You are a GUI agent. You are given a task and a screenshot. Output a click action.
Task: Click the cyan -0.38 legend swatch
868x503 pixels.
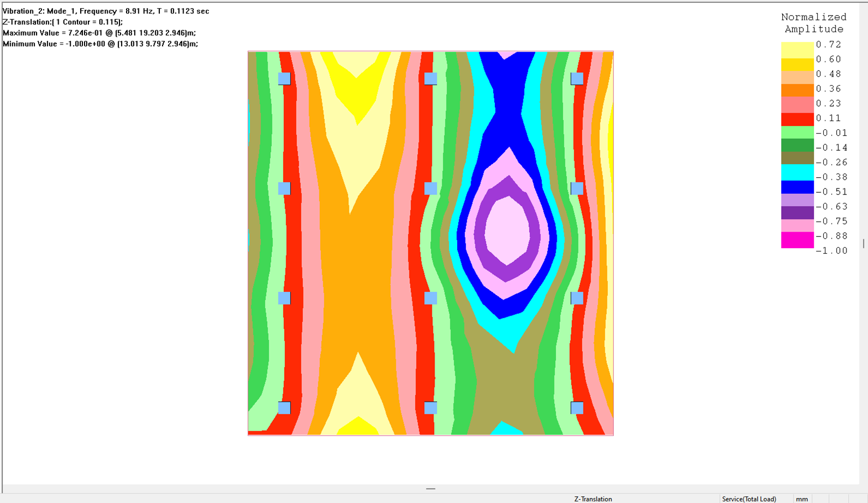797,172
